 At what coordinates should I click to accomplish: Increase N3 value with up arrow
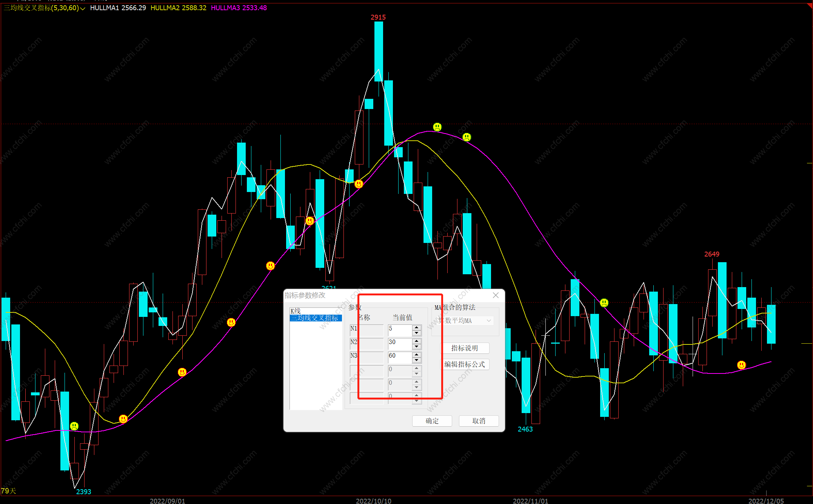click(x=417, y=355)
